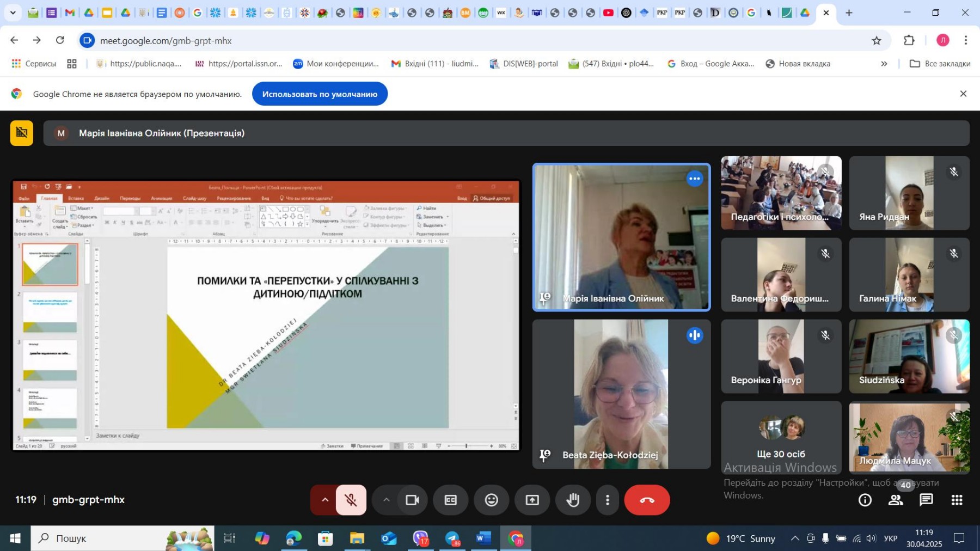980x551 pixels.
Task: Expand video settings arrow beside camera
Action: click(386, 500)
